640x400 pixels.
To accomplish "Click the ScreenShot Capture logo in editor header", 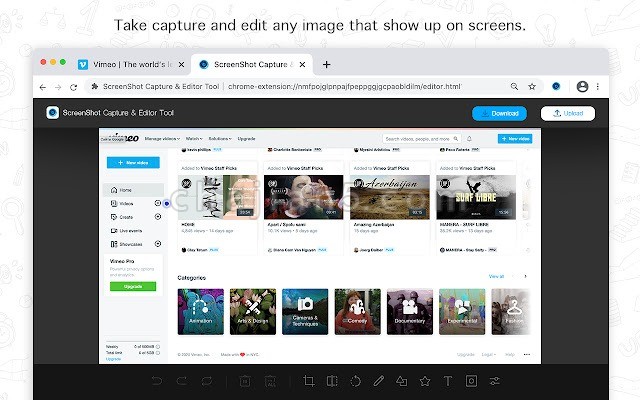I will tap(53, 113).
